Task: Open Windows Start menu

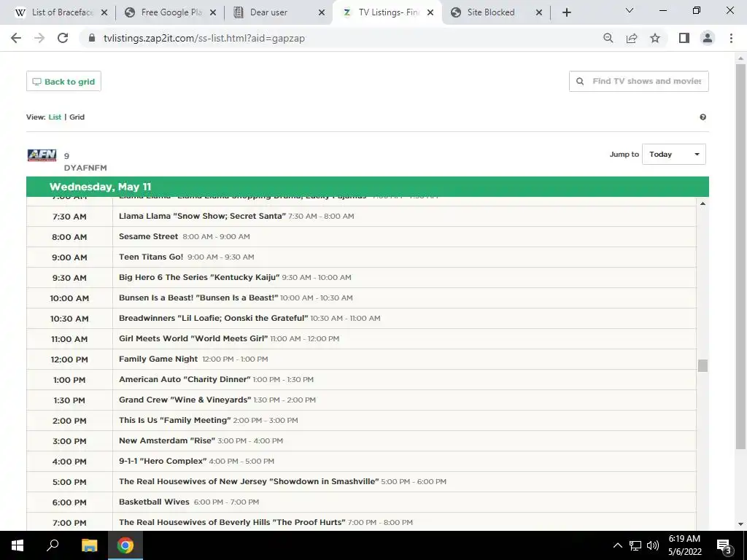Action: [x=18, y=545]
